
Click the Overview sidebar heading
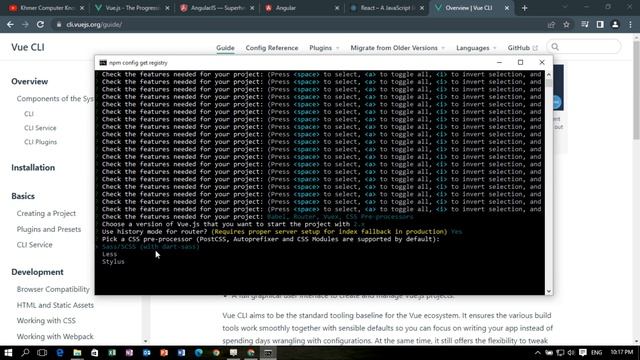click(x=29, y=82)
